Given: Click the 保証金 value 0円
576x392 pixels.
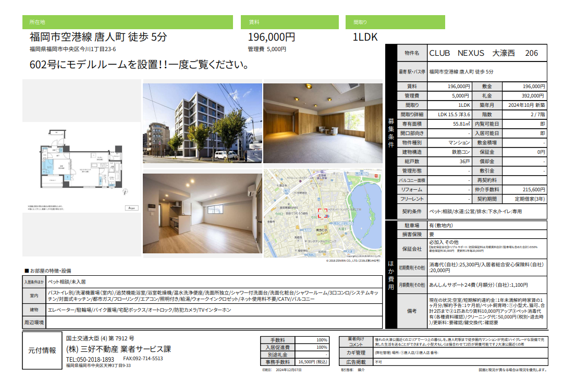Looking at the screenshot, I should tap(524, 152).
